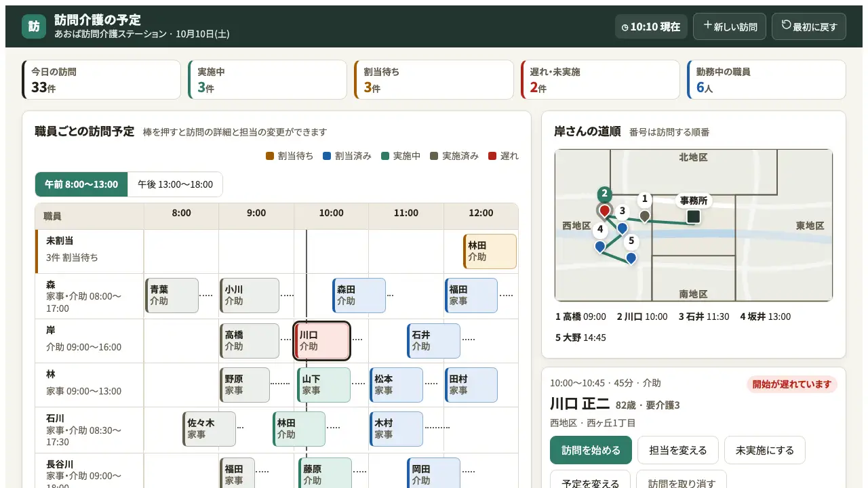Click 未実施にする button

point(764,450)
